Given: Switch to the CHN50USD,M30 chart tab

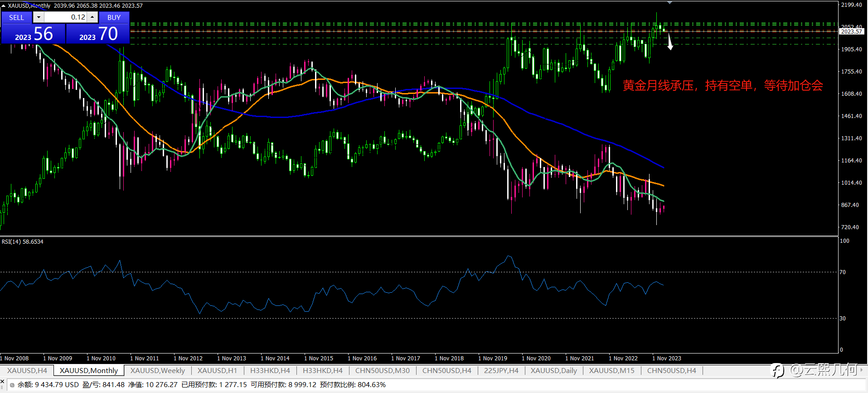Looking at the screenshot, I should [383, 370].
